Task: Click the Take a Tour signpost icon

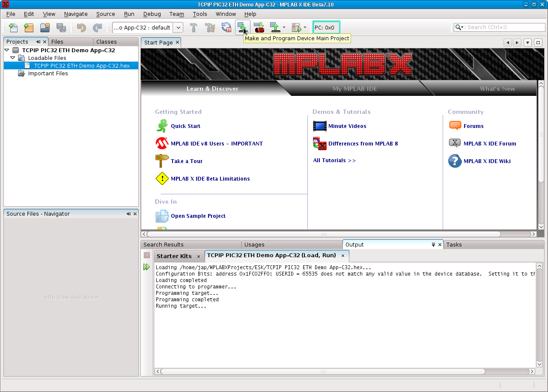Action: coord(162,161)
